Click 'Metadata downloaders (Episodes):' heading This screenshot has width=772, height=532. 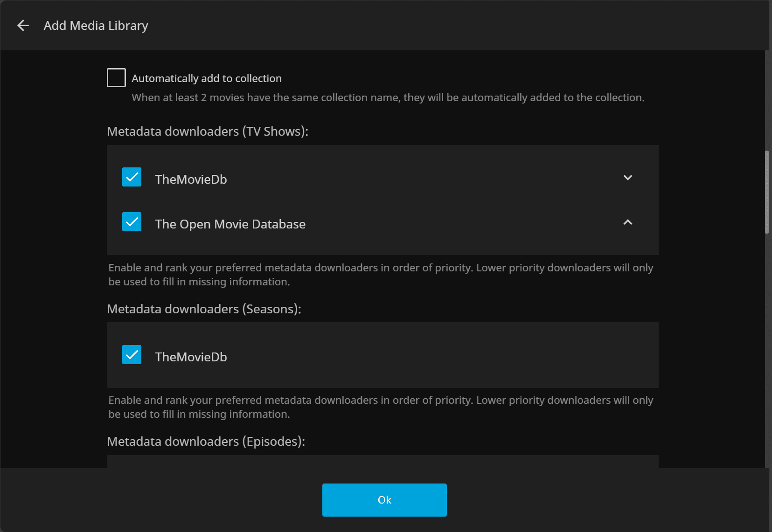click(x=206, y=442)
